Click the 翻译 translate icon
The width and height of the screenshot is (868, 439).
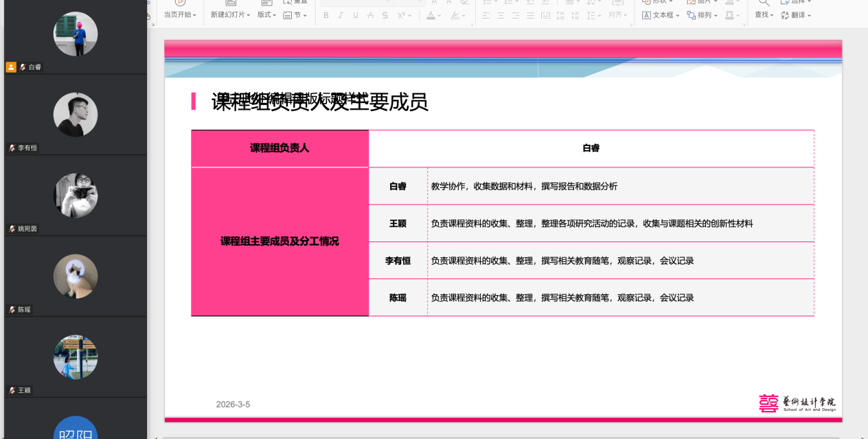pyautogui.click(x=785, y=15)
